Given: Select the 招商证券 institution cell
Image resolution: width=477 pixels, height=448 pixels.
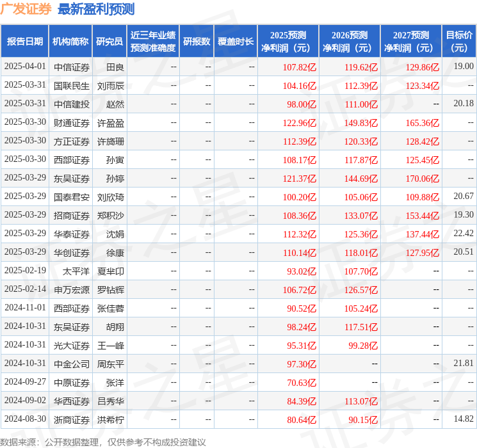Looking at the screenshot, I should [x=72, y=216].
